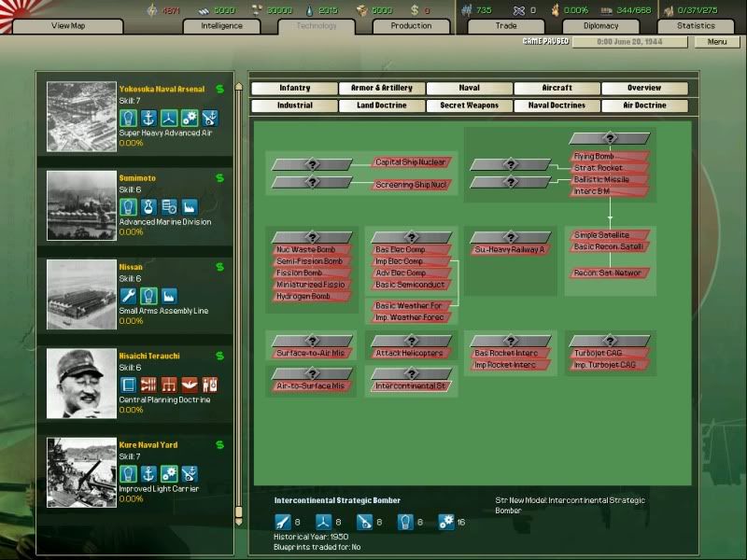Switch to the Naval Doctrines tab
The image size is (747, 560).
click(557, 105)
